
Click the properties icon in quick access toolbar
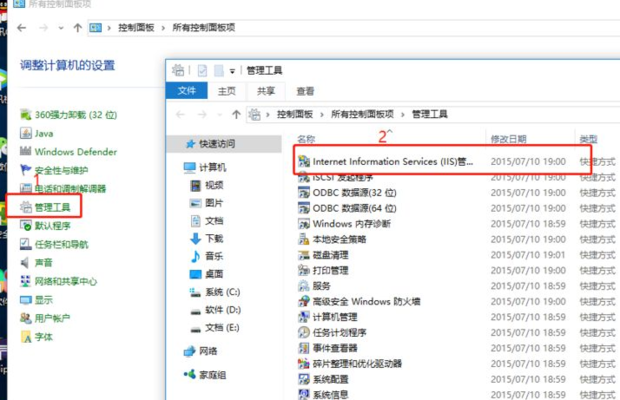click(202, 71)
